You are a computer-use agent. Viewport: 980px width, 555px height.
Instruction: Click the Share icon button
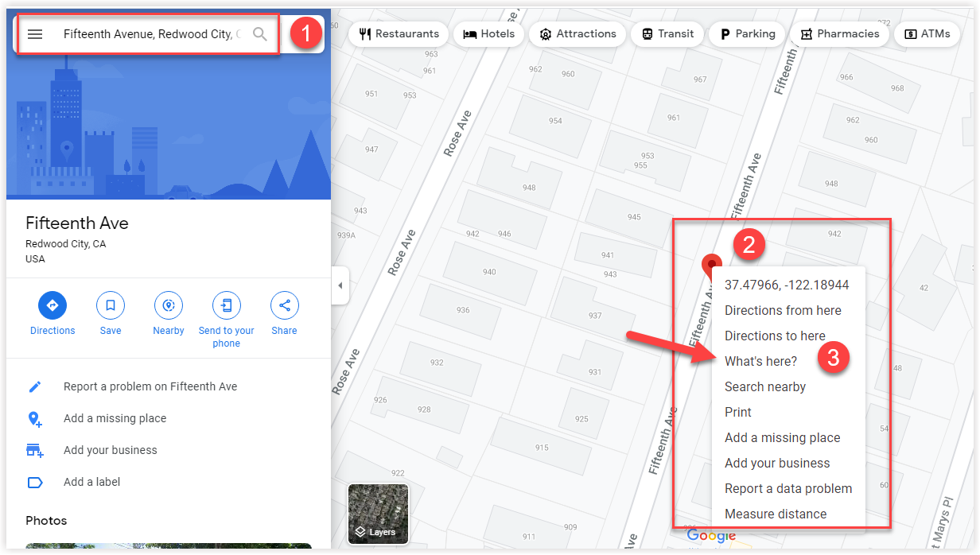pos(284,305)
